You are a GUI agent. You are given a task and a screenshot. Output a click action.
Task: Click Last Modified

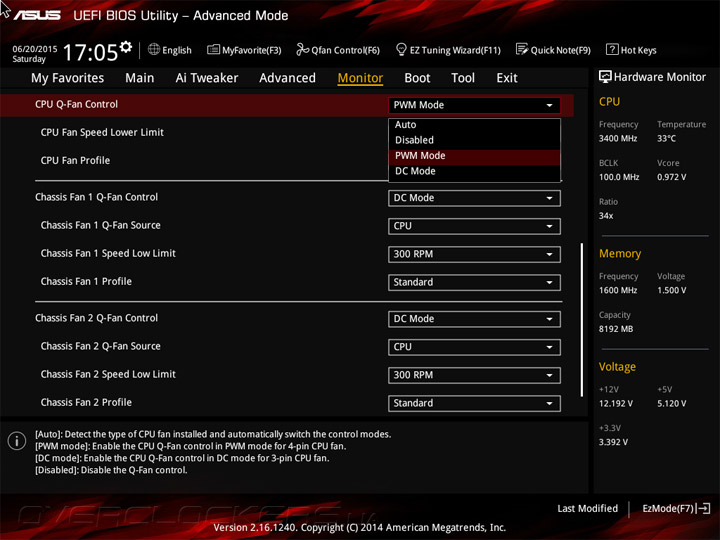[587, 508]
